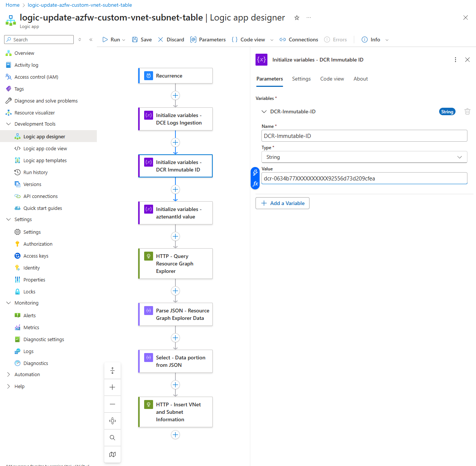Open the dynamic content lightning icon
This screenshot has width=476, height=466.
[x=255, y=172]
